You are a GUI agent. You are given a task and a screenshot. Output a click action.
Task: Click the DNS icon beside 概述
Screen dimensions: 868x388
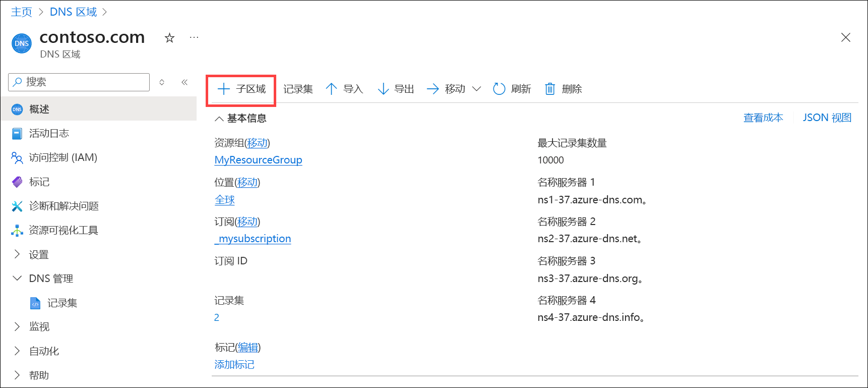(x=17, y=109)
